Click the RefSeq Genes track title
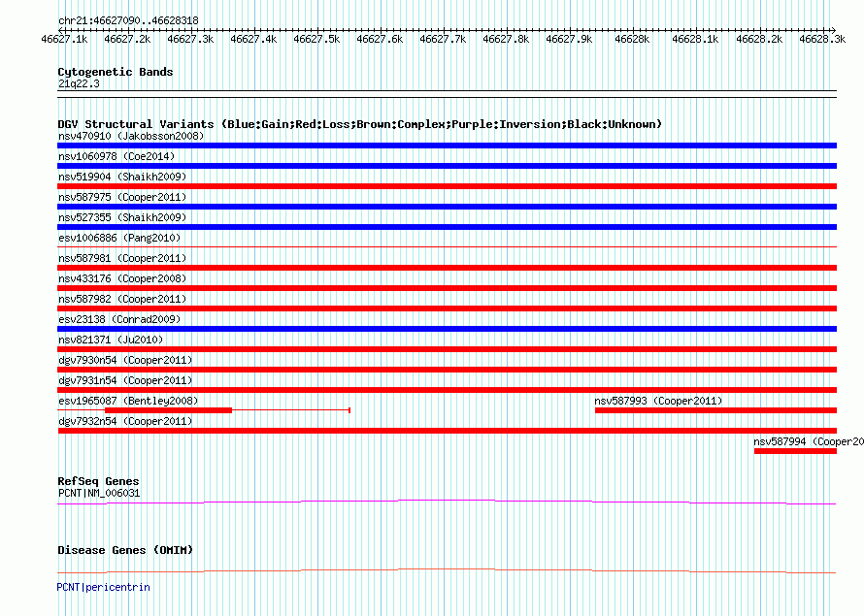 point(98,481)
